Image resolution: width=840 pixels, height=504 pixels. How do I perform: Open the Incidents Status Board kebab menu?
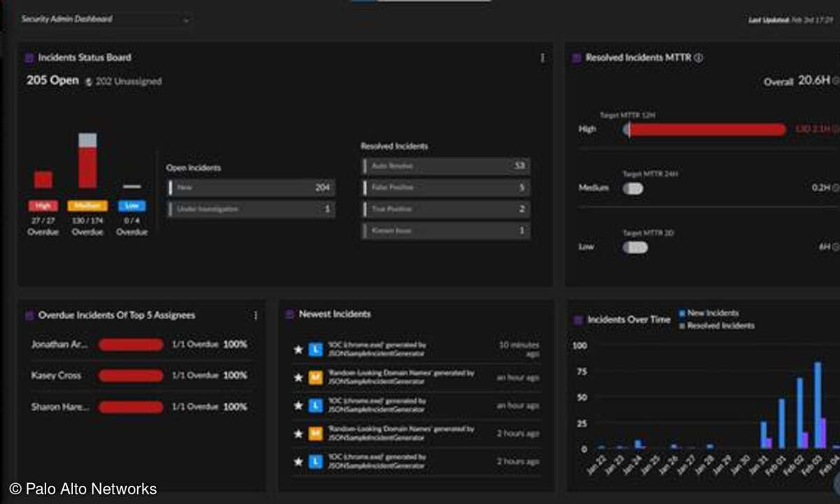pos(542,58)
